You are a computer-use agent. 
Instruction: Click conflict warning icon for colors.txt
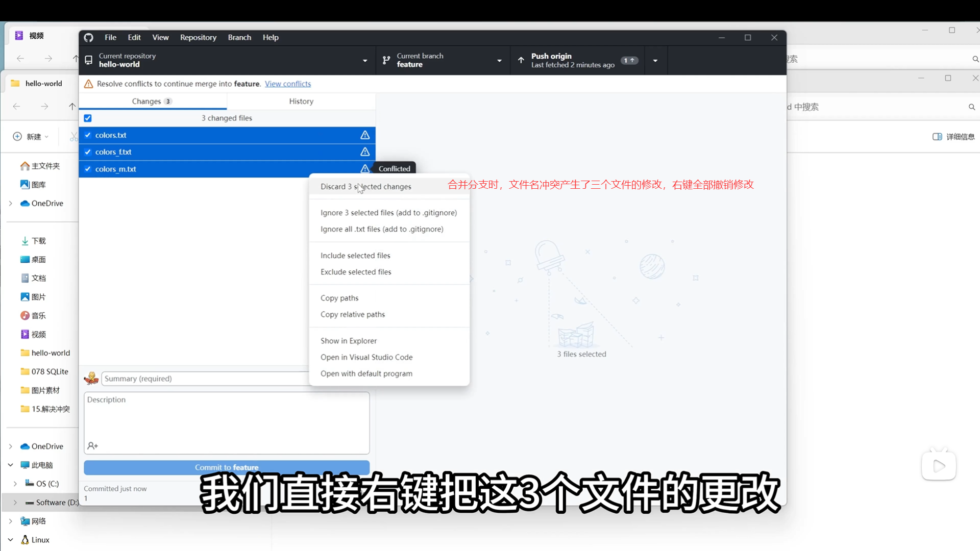click(x=365, y=135)
